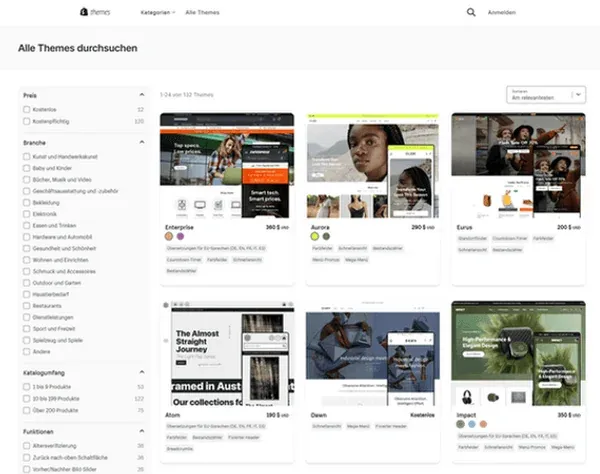This screenshot has height=474, width=600.
Task: Click the Alle Themes durchsuchen heading
Action: [x=78, y=48]
